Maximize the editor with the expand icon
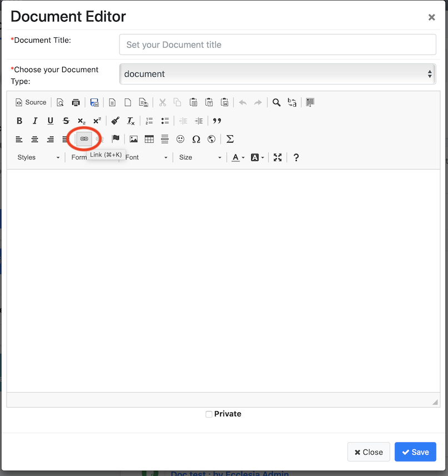Image resolution: width=448 pixels, height=476 pixels. pos(277,157)
